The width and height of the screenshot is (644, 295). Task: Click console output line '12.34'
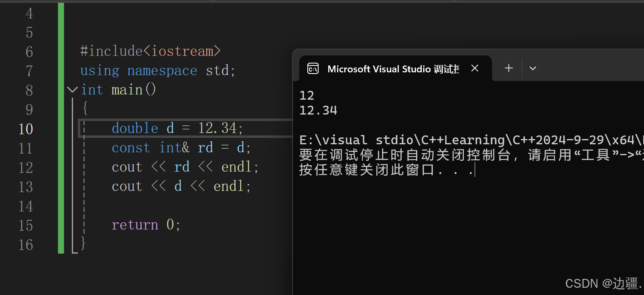click(x=318, y=111)
